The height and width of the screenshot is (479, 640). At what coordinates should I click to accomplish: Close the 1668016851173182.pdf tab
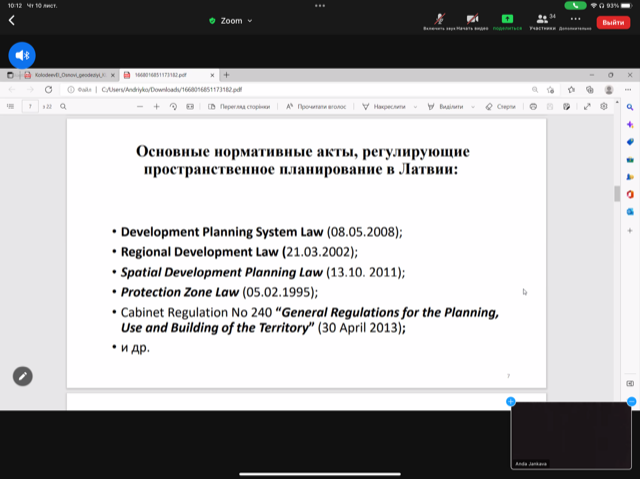(212, 75)
